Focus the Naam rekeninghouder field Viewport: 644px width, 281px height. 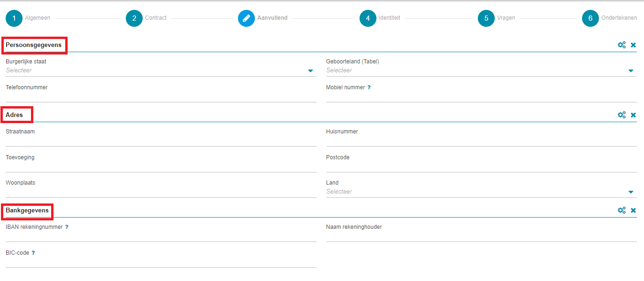tap(482, 236)
